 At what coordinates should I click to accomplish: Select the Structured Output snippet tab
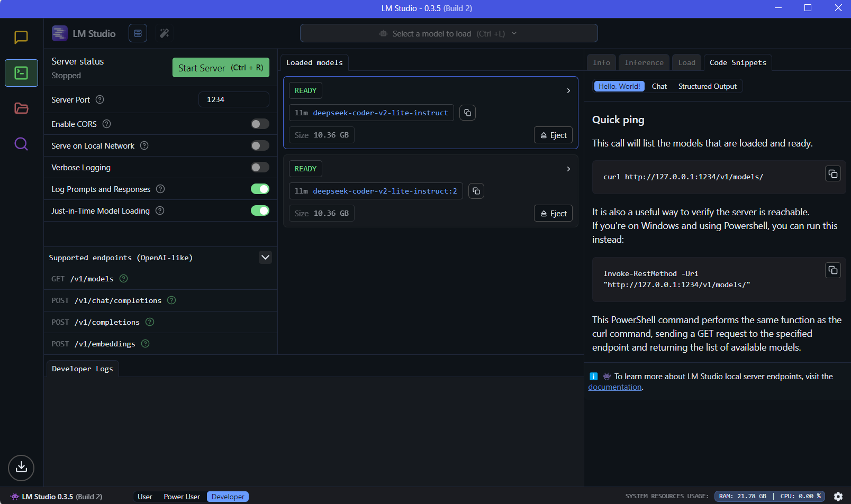pyautogui.click(x=707, y=86)
